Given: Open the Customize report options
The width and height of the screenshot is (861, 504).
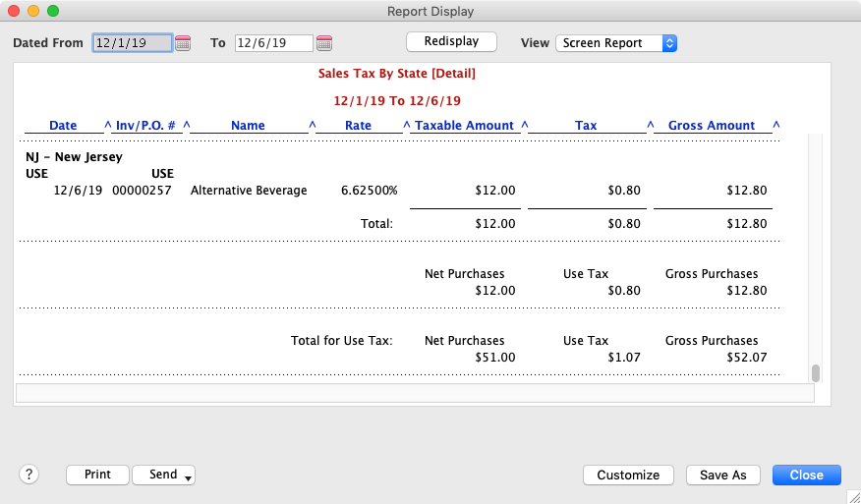Looking at the screenshot, I should (628, 475).
